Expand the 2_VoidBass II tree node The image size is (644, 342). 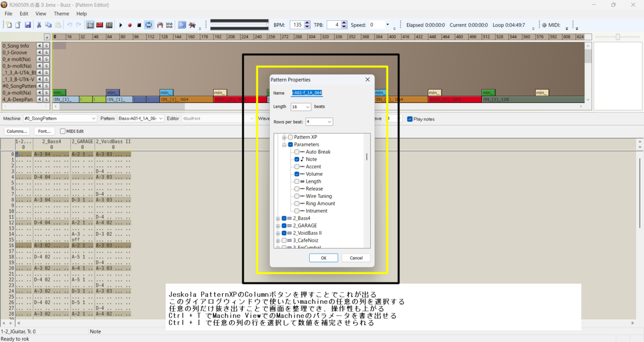point(278,233)
